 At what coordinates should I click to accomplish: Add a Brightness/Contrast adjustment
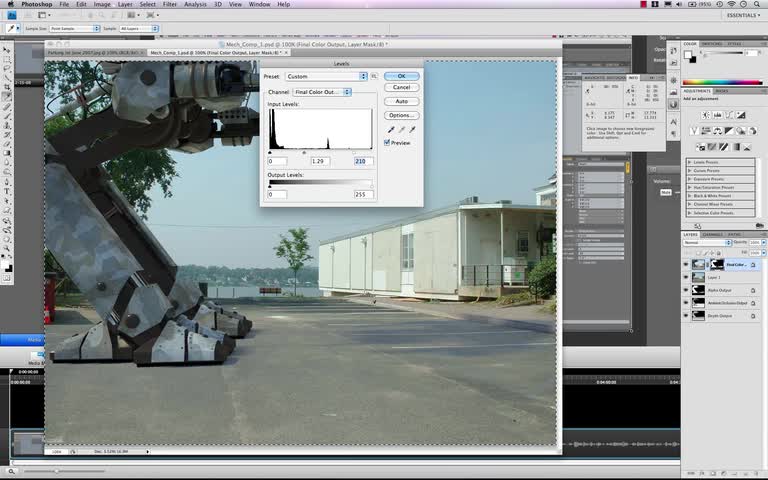pyautogui.click(x=705, y=115)
